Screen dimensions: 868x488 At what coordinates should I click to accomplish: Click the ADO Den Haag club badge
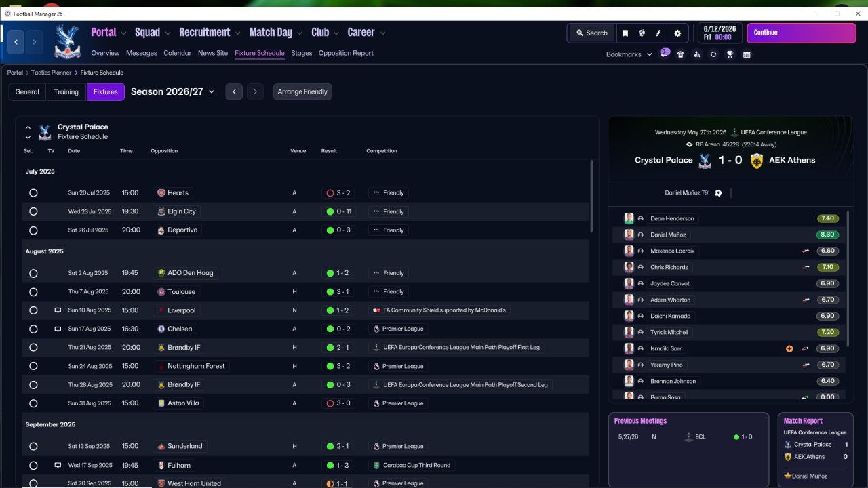161,273
